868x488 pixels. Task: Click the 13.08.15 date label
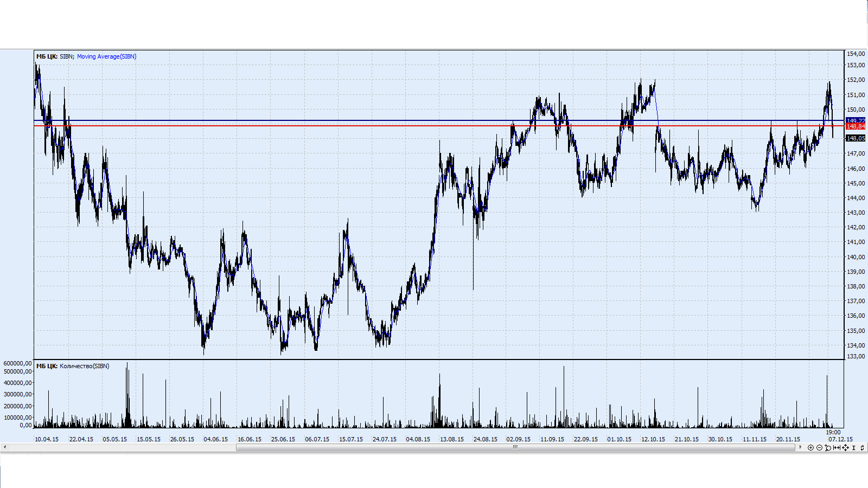pos(451,439)
